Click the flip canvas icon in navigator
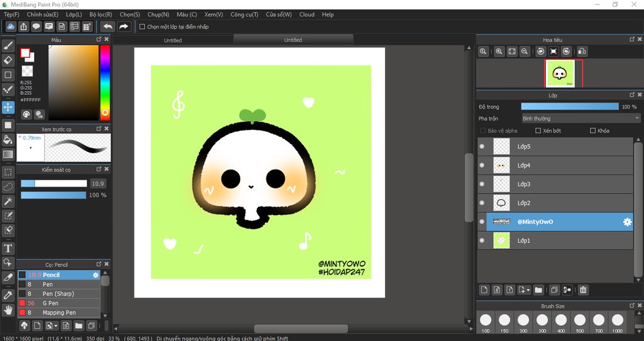 (582, 51)
